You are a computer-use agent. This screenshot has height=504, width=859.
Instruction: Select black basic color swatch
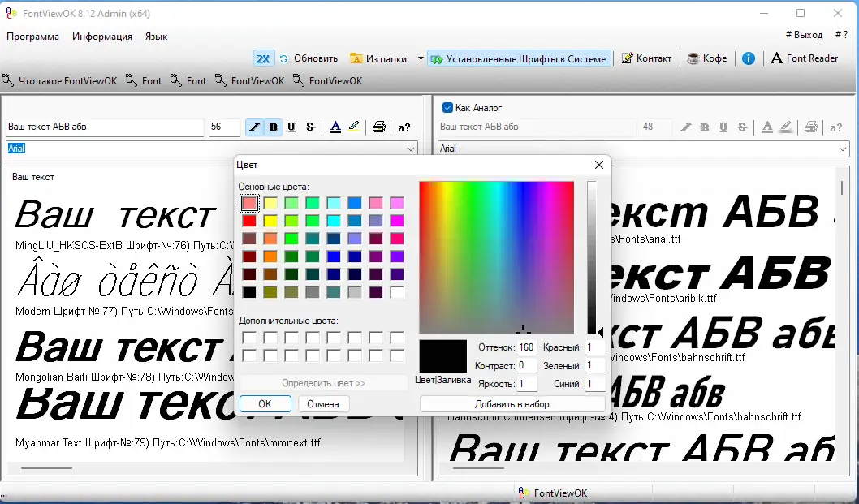(249, 292)
